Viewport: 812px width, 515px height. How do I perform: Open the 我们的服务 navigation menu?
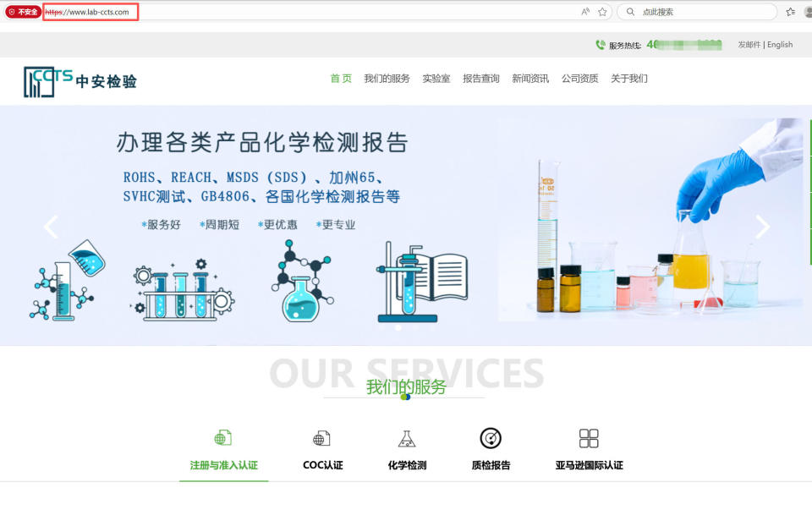387,78
